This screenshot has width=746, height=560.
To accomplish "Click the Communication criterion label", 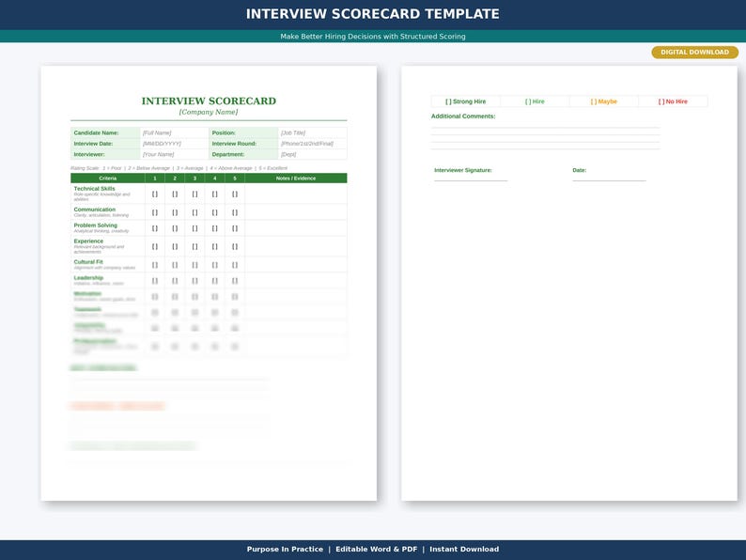I will click(x=95, y=210).
